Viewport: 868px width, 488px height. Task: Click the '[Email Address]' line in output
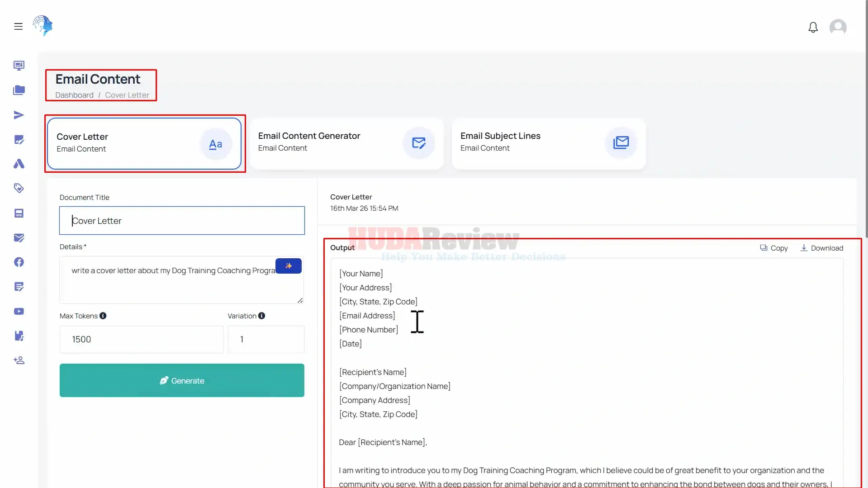pos(367,316)
